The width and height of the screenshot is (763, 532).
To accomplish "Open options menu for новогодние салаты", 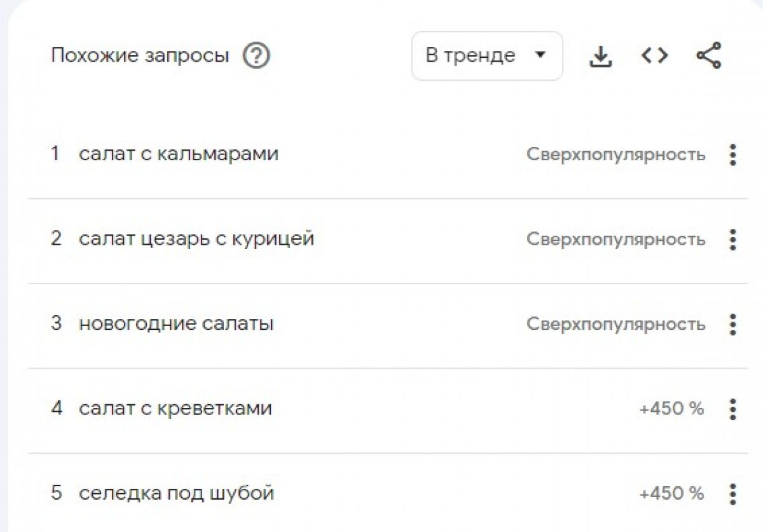I will tap(732, 324).
